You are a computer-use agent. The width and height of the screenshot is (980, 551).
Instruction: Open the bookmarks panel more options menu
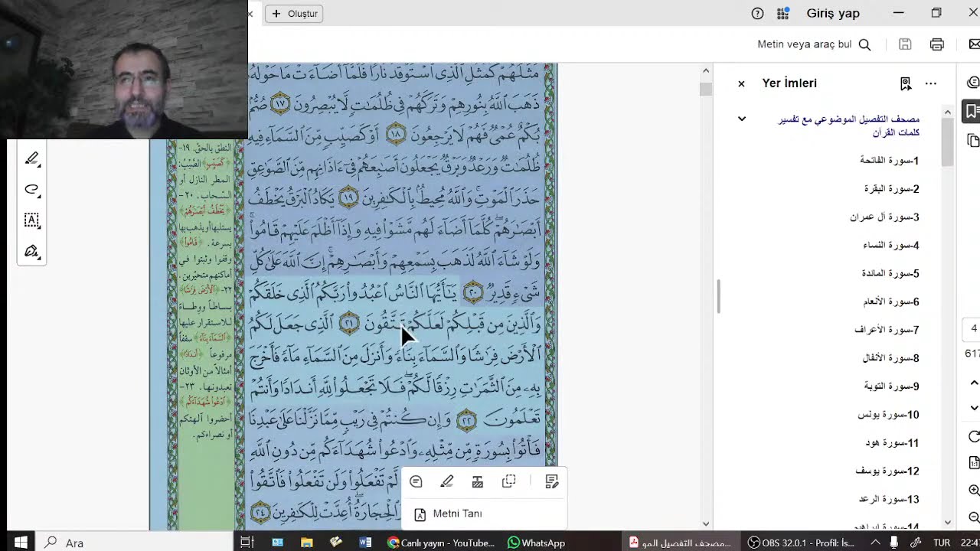(x=931, y=83)
